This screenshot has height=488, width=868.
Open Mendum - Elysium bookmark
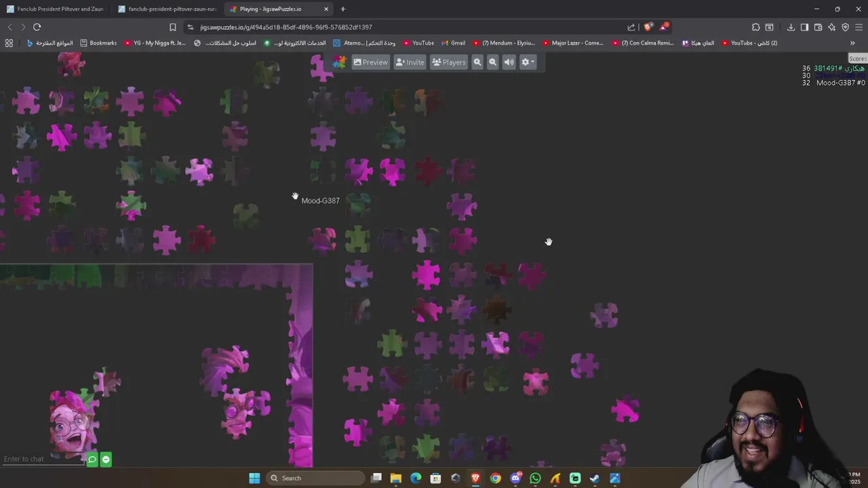click(x=504, y=43)
